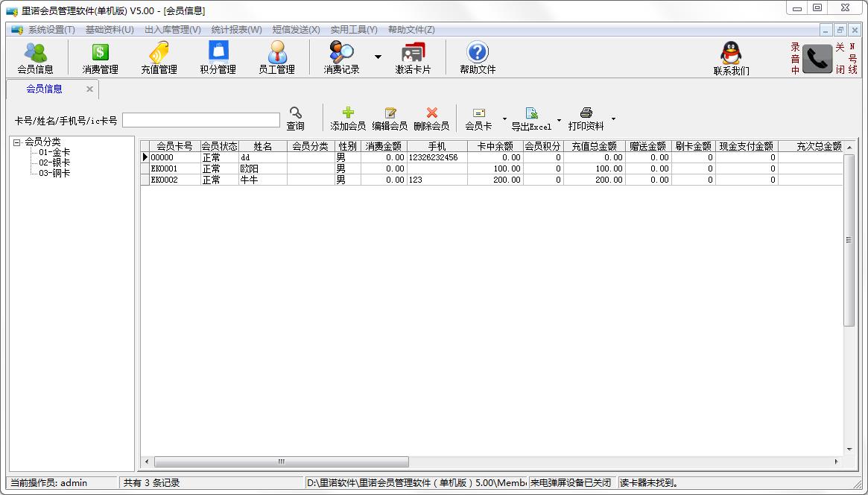Click left arrow of horizontal scrollbar

(147, 461)
